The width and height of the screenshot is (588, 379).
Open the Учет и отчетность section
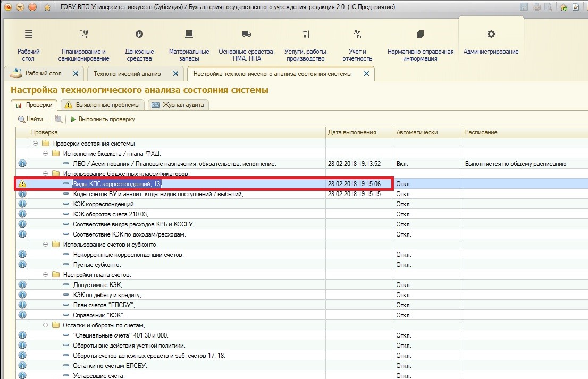click(x=357, y=45)
